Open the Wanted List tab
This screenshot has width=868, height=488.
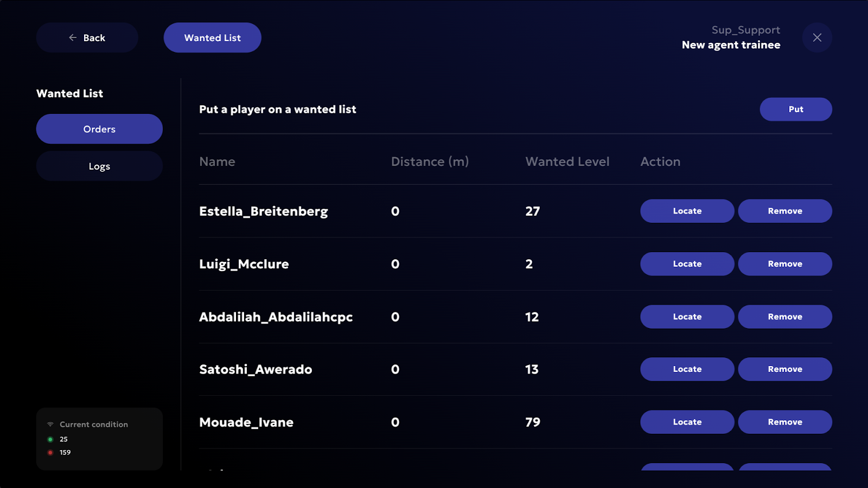212,37
